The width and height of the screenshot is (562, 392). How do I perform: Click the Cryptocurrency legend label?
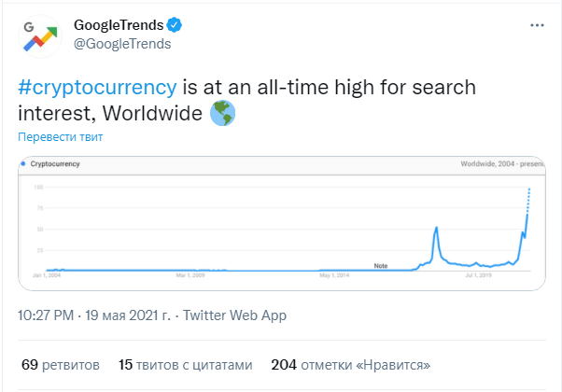(x=55, y=163)
